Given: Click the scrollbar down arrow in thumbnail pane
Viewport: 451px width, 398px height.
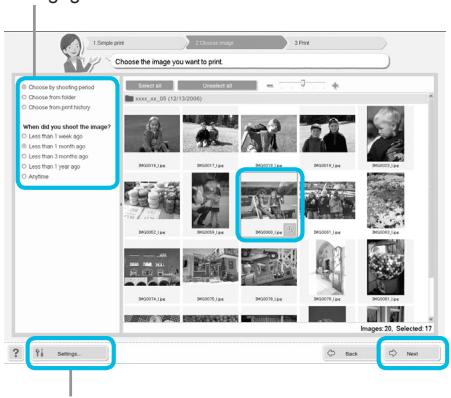Looking at the screenshot, I should 430,319.
